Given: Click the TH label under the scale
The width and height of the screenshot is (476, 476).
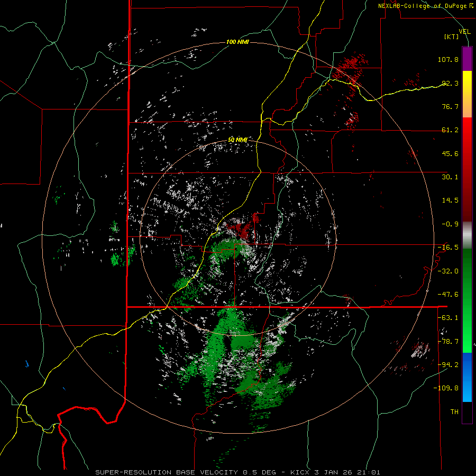Looking at the screenshot, I should coord(454,412).
